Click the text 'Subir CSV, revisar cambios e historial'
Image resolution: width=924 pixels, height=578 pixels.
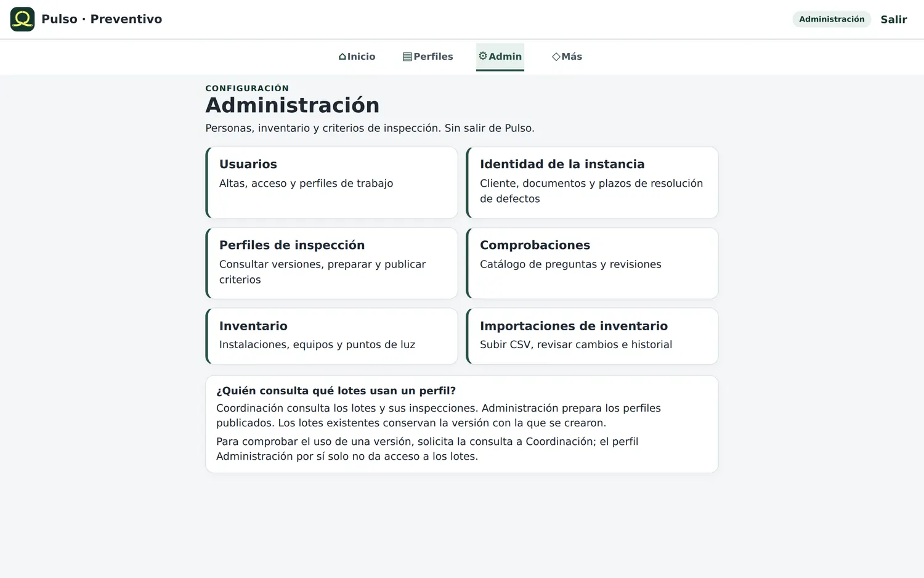(x=576, y=344)
